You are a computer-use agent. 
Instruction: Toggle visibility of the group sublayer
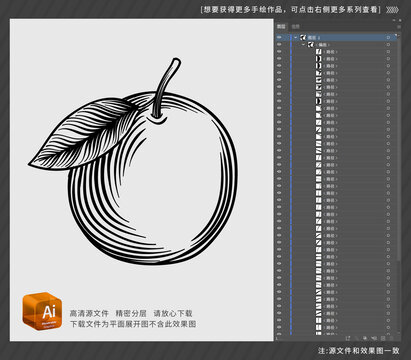tap(279, 44)
